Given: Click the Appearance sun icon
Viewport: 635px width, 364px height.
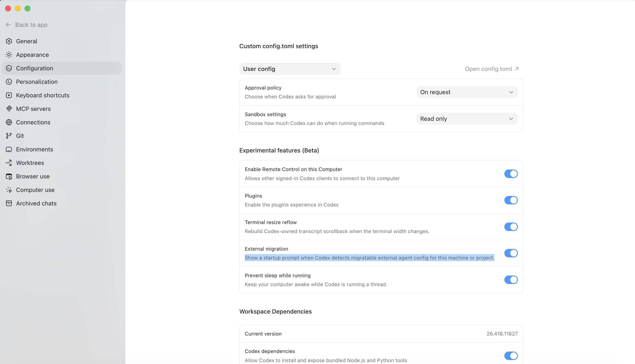Looking at the screenshot, I should pos(9,55).
